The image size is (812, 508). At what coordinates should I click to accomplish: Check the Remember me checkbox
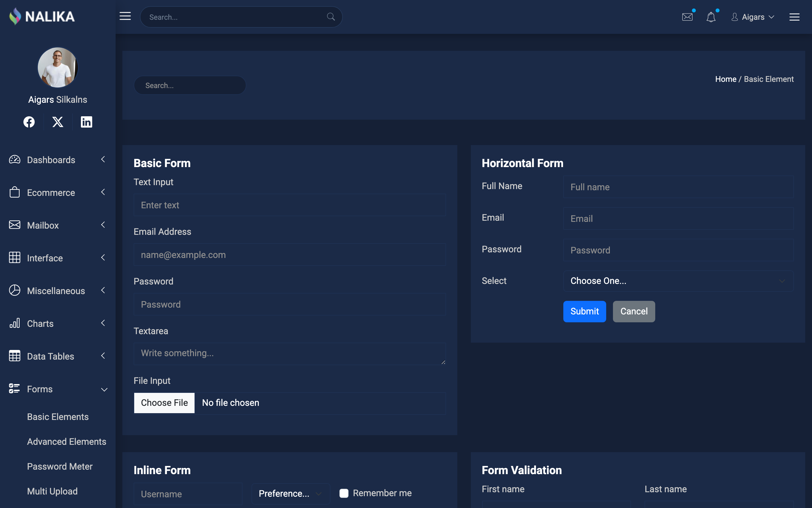coord(344,493)
